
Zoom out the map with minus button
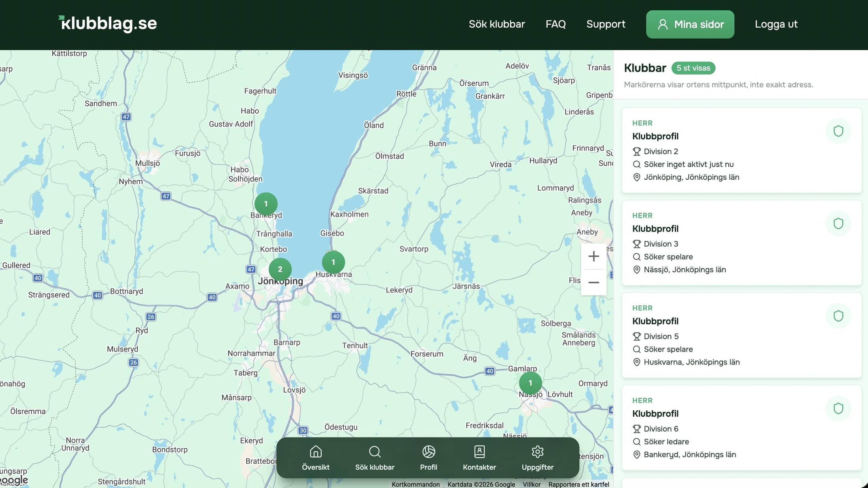point(593,282)
